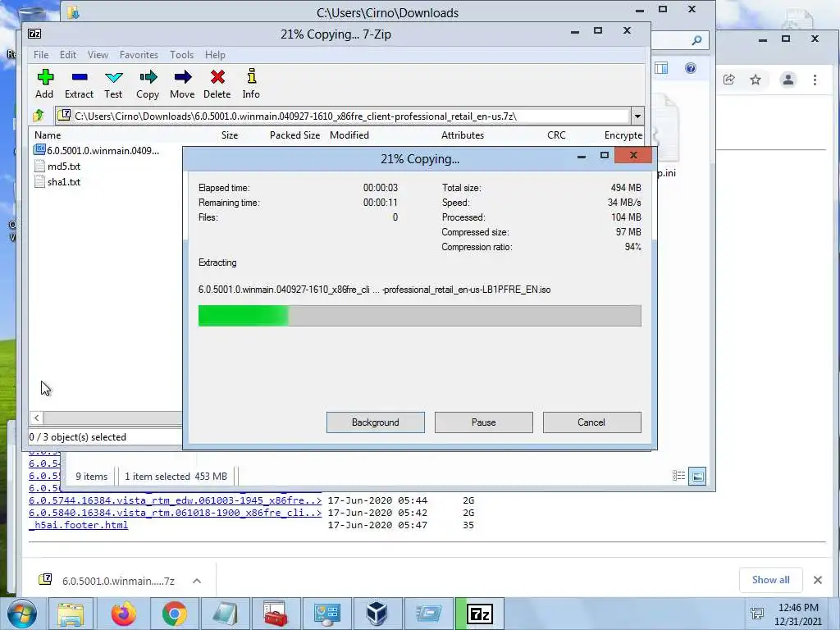The width and height of the screenshot is (840, 630).
Task: Open the address path history dropdown
Action: 637,116
